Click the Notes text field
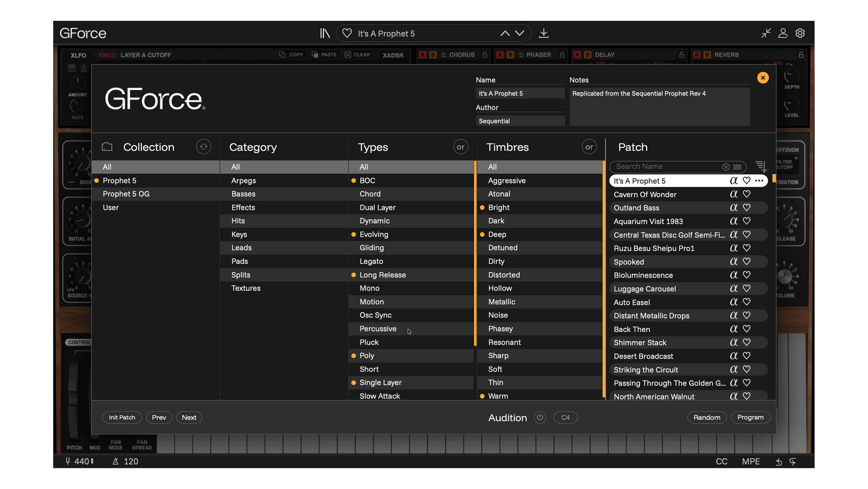This screenshot has width=868, height=489. [659, 107]
